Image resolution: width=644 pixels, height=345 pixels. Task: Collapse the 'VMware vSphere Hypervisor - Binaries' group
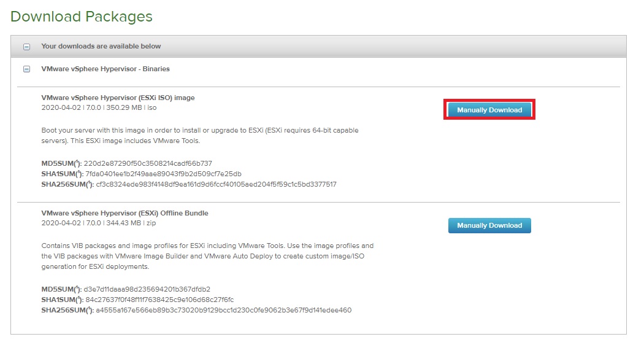(27, 69)
